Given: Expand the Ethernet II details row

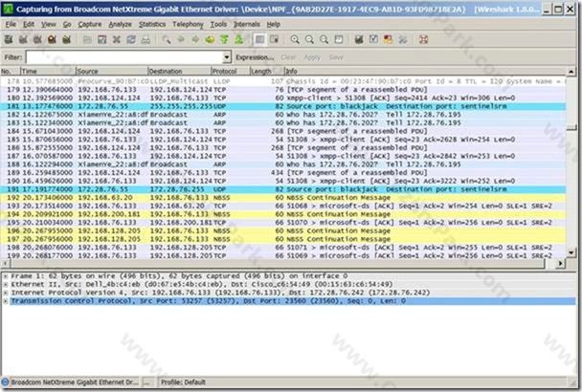Looking at the screenshot, I should 6,285.
